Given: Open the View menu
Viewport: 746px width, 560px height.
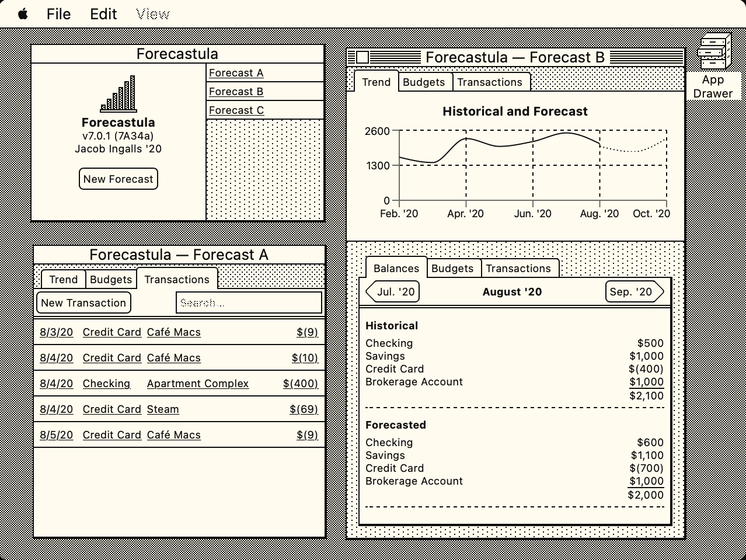Looking at the screenshot, I should (153, 14).
